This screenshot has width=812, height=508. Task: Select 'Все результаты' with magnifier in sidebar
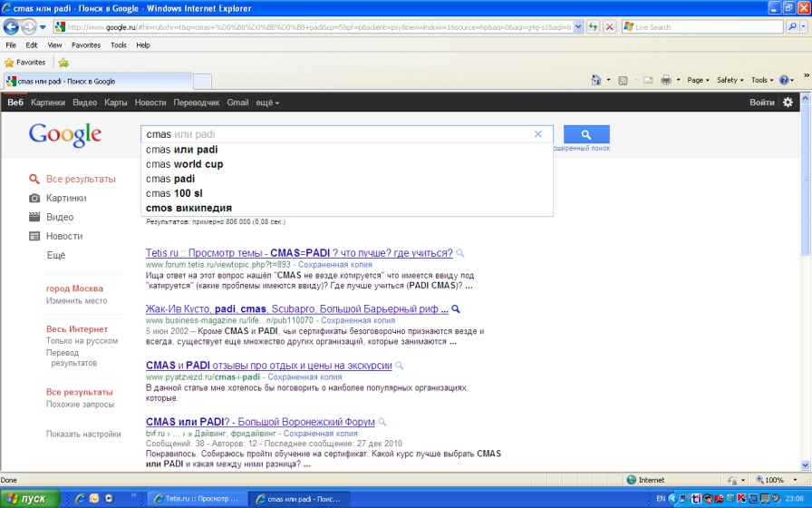point(72,179)
